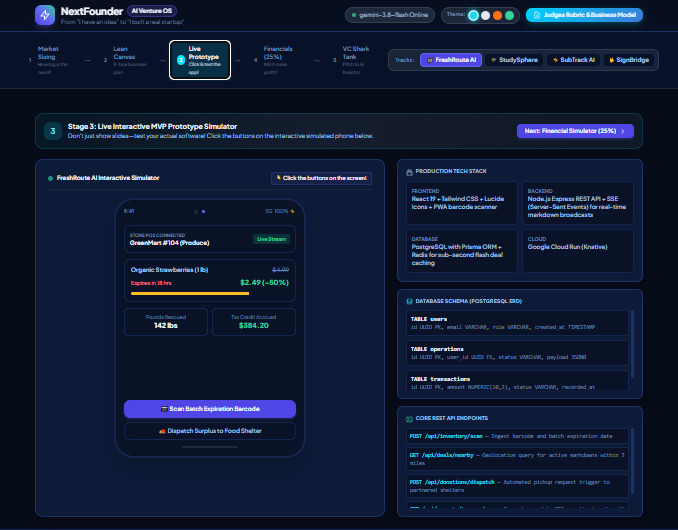Image resolution: width=678 pixels, height=530 pixels.
Task: Click the GET /api/deals/nearby endpoint
Action: coord(517,459)
